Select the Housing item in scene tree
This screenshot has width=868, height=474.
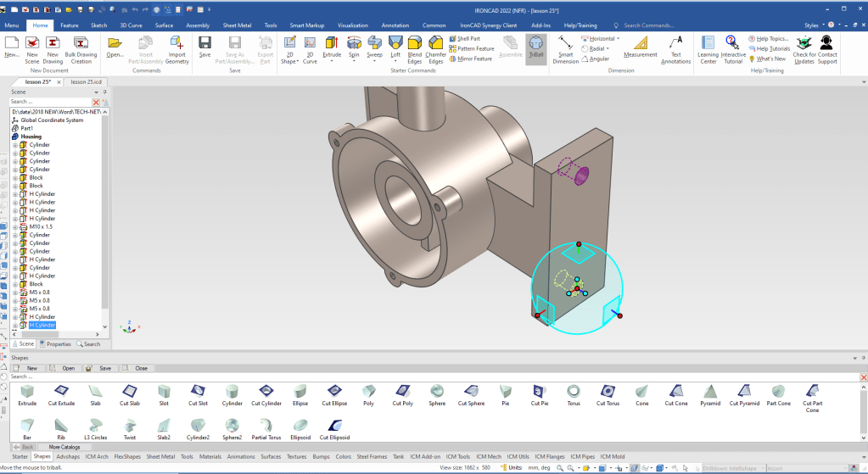[x=31, y=137]
